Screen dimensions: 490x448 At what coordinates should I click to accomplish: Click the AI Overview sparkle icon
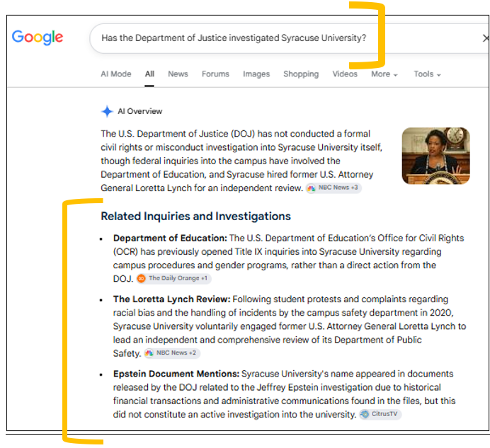(x=107, y=111)
